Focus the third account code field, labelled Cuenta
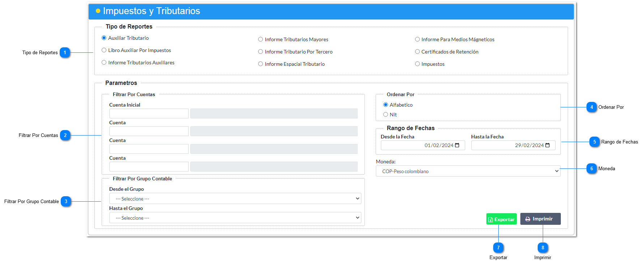This screenshot has height=266, width=644. point(149,149)
